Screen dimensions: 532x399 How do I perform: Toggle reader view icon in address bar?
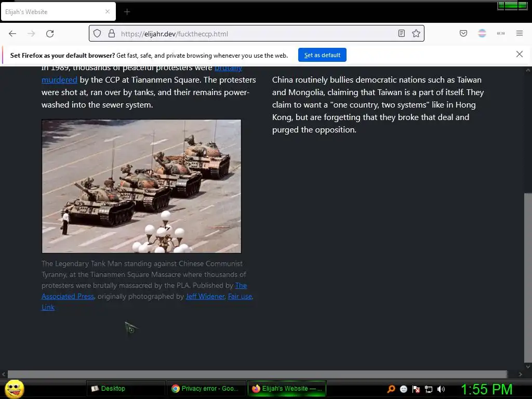click(402, 33)
